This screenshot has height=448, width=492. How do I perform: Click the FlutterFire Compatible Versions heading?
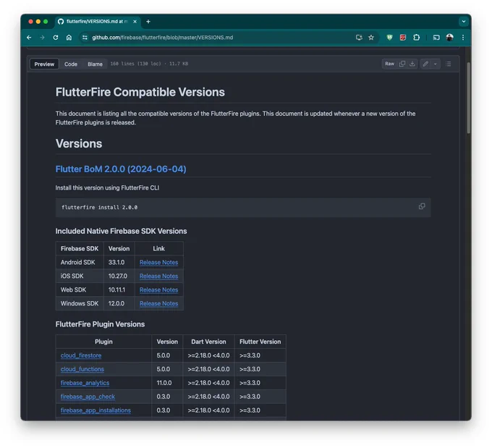140,93
